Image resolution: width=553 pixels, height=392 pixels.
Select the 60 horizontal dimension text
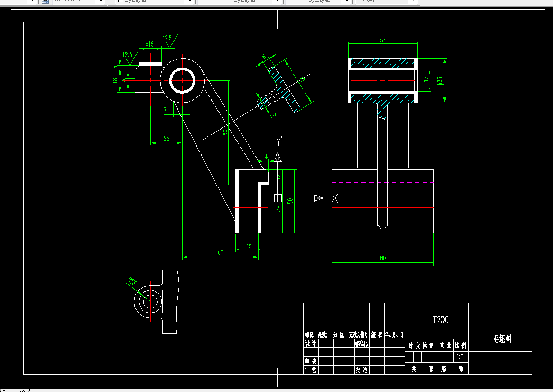pos(221,252)
